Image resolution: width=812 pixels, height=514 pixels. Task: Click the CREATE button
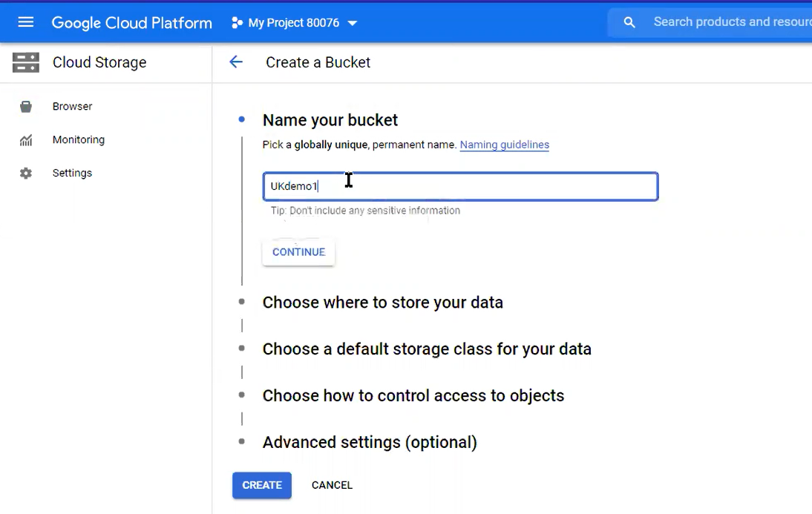pos(262,486)
